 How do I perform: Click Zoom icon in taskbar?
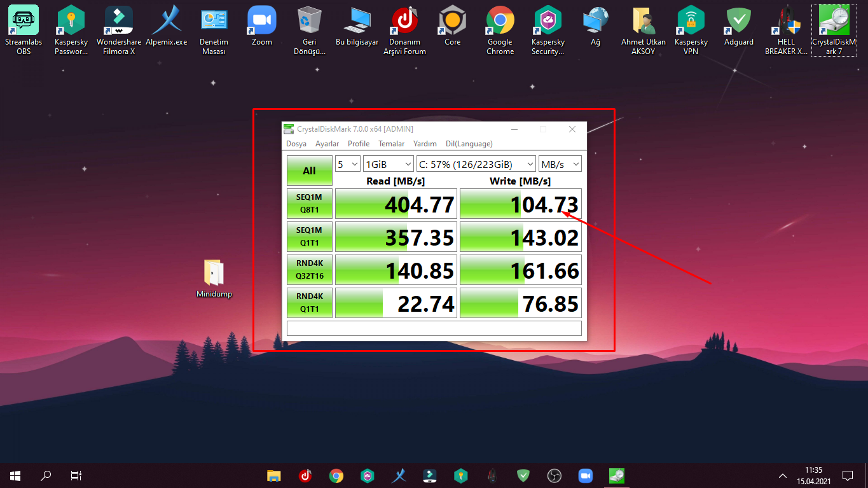pyautogui.click(x=586, y=475)
